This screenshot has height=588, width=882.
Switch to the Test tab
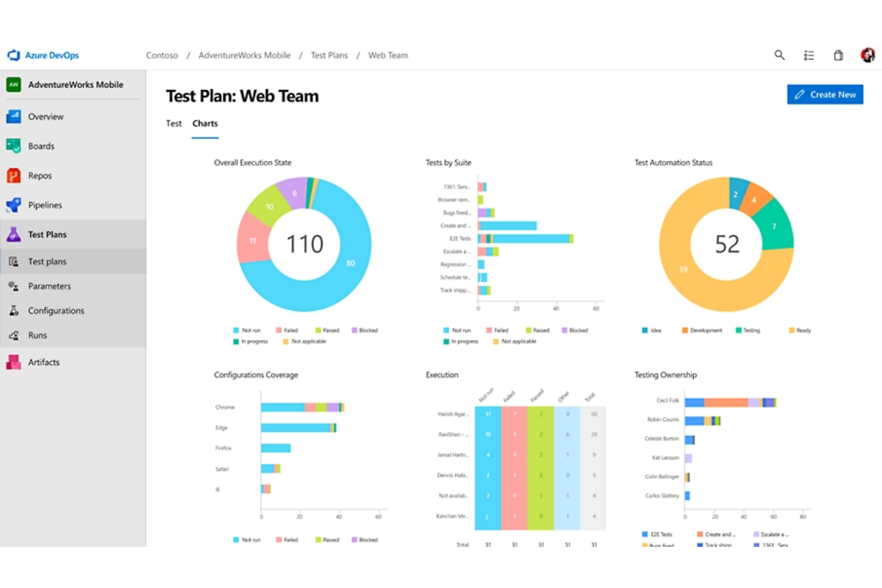(173, 123)
